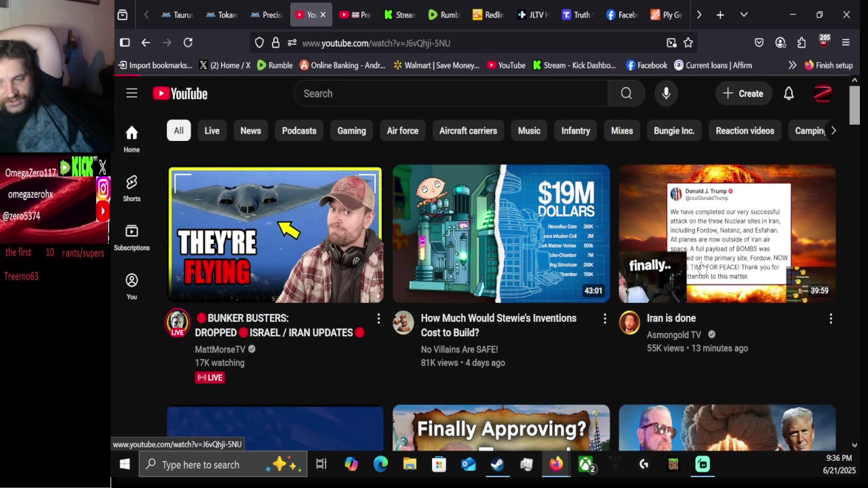Open MattMorseTV channel name link

click(x=220, y=349)
